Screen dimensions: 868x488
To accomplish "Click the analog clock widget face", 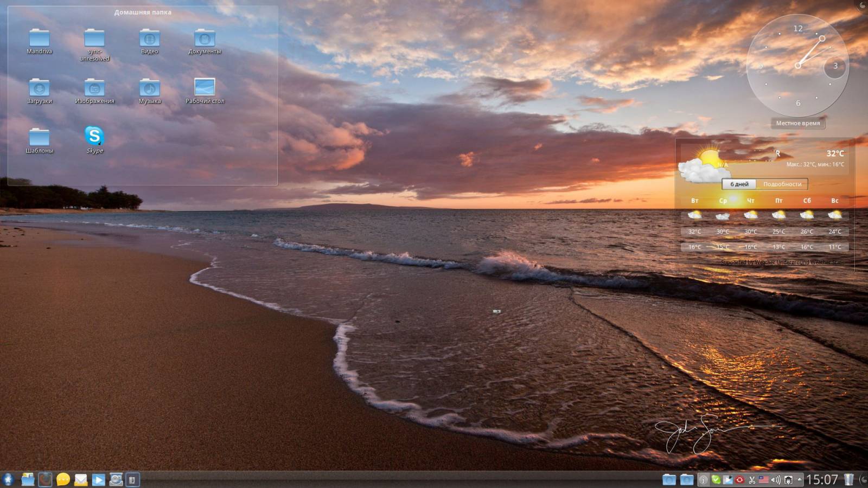I will [797, 65].
